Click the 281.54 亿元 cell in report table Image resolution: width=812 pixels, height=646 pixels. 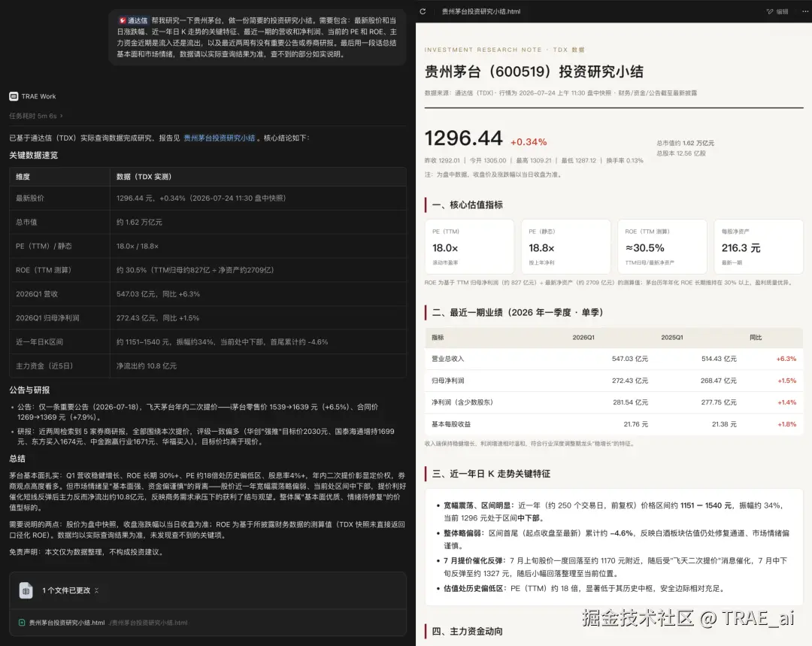[630, 402]
